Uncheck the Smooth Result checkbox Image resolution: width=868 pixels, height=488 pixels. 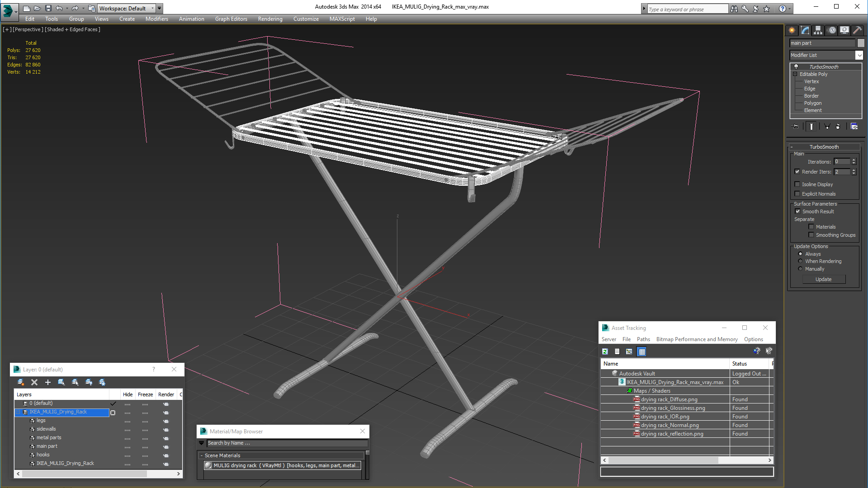click(797, 211)
